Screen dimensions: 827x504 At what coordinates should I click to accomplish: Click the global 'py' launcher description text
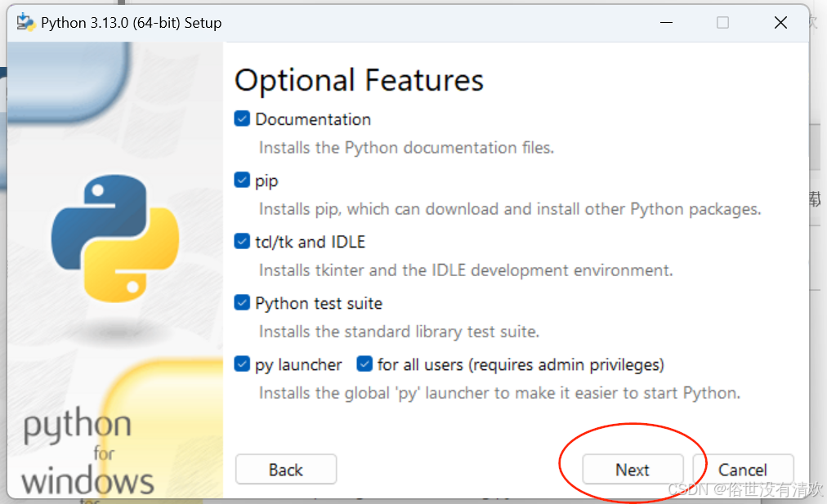click(x=500, y=393)
